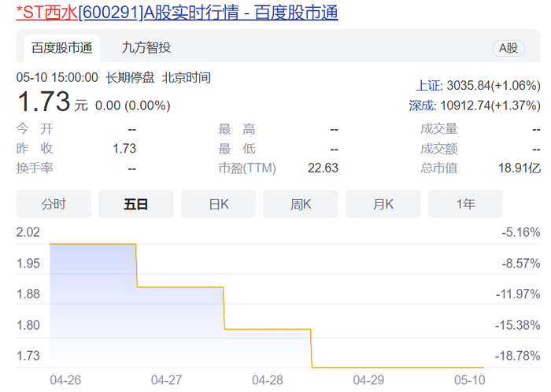This screenshot has height=392, width=551.
Task: Open the 深成 index link
Action: coord(421,105)
